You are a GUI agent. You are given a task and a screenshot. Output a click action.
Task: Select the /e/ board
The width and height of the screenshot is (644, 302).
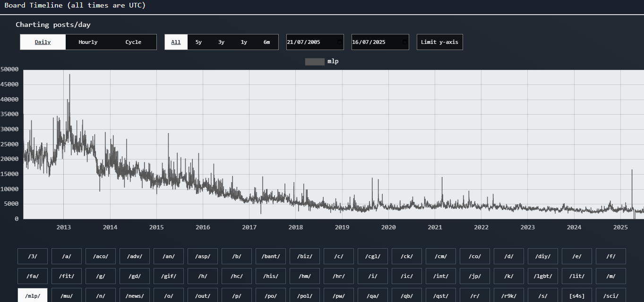point(577,256)
